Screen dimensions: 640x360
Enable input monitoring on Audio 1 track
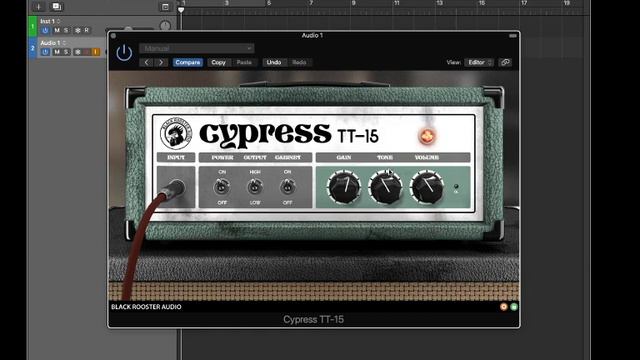96,52
